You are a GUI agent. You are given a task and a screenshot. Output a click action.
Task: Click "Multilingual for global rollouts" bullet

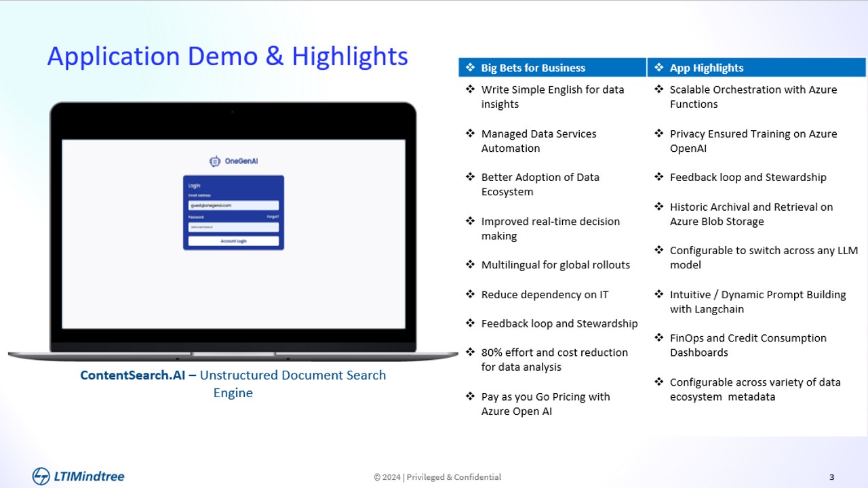tap(555, 265)
